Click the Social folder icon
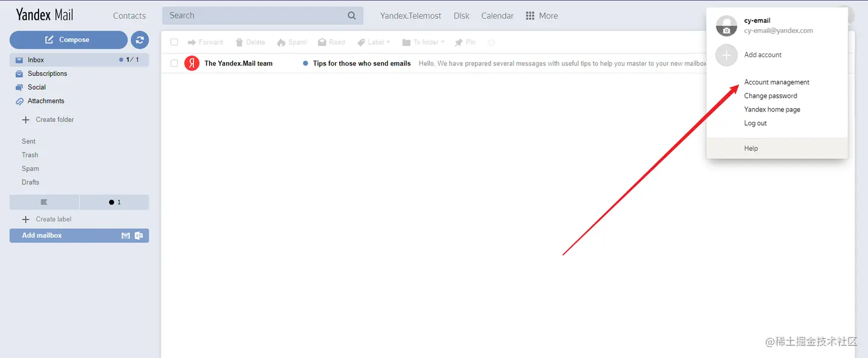 pyautogui.click(x=19, y=87)
